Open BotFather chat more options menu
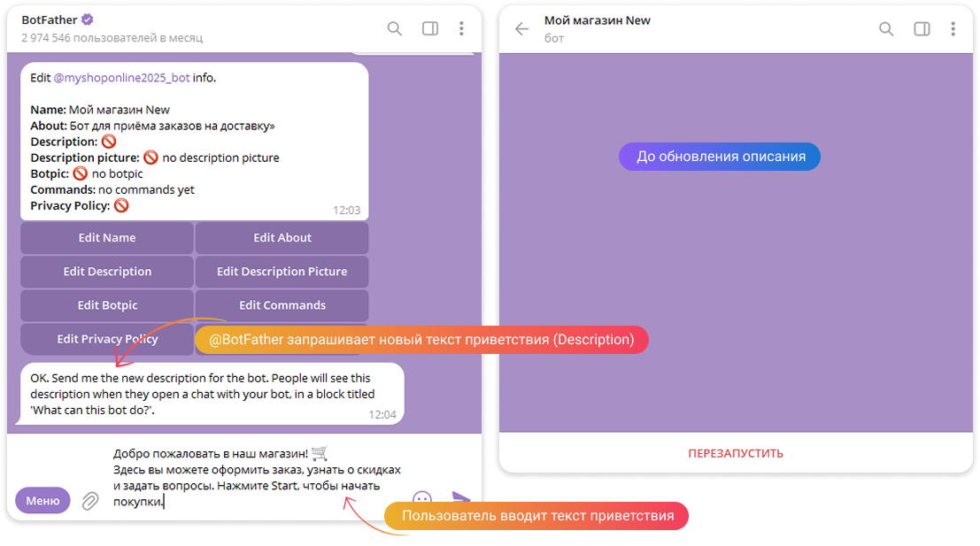The image size is (980, 546). 461,28
